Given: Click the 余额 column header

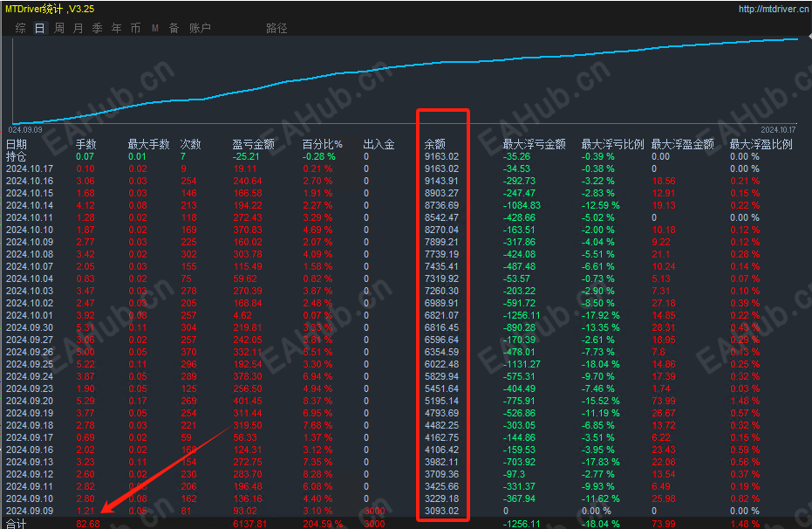Looking at the screenshot, I should point(434,144).
